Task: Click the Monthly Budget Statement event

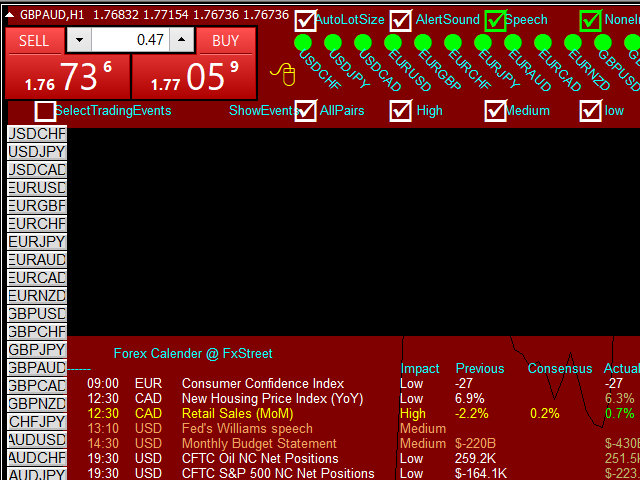Action: coord(259,444)
